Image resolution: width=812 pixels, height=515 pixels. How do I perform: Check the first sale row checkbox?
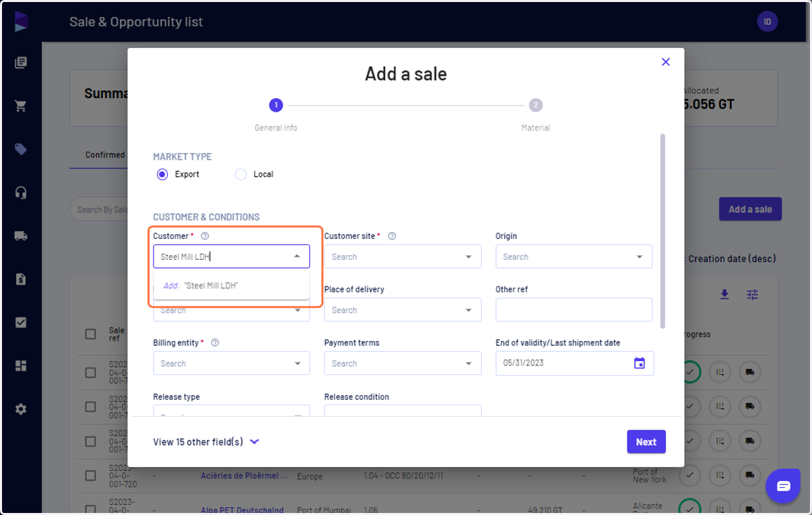coord(91,373)
